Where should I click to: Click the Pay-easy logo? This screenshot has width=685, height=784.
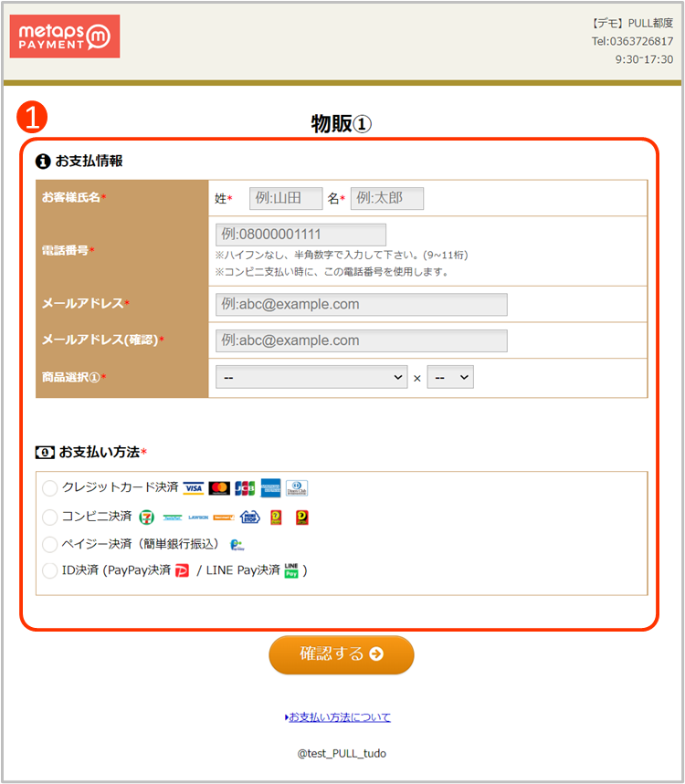click(x=237, y=545)
